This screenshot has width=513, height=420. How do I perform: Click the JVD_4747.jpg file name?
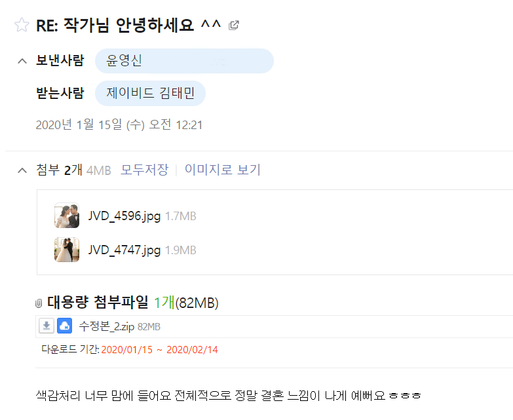124,250
